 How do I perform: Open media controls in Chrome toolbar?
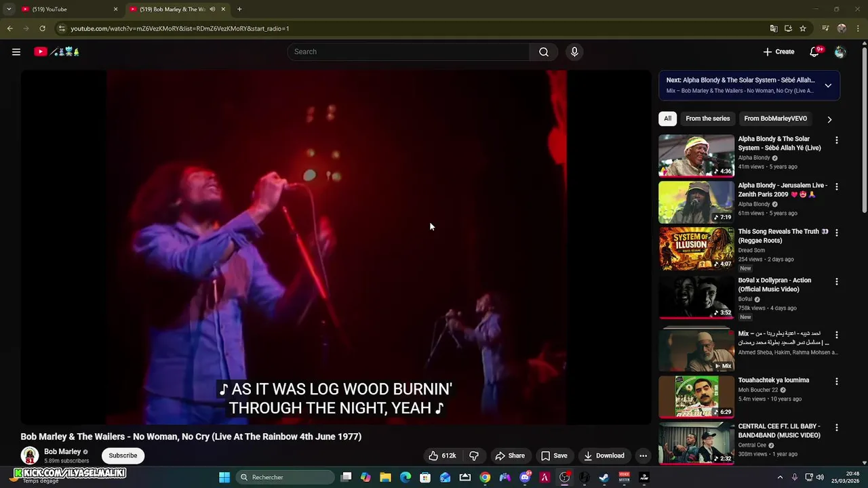tap(825, 28)
